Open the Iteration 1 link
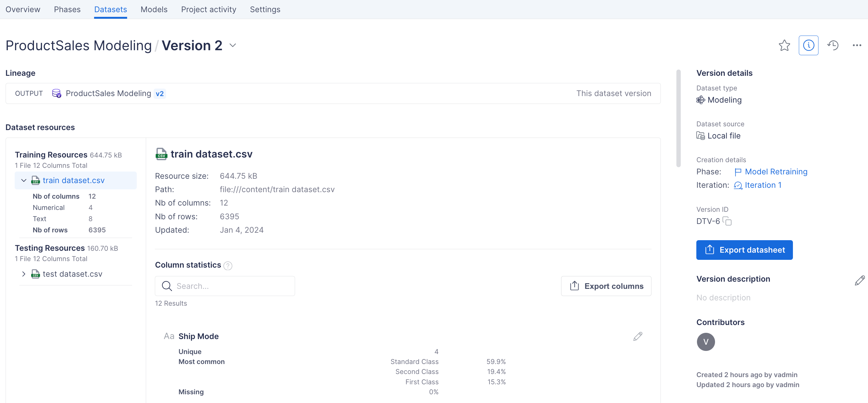The height and width of the screenshot is (403, 868). point(762,185)
